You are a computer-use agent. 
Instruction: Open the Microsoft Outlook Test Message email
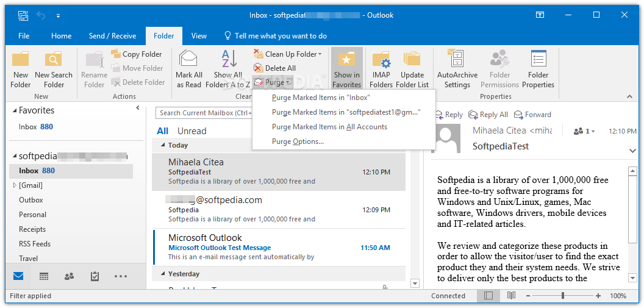pos(279,247)
